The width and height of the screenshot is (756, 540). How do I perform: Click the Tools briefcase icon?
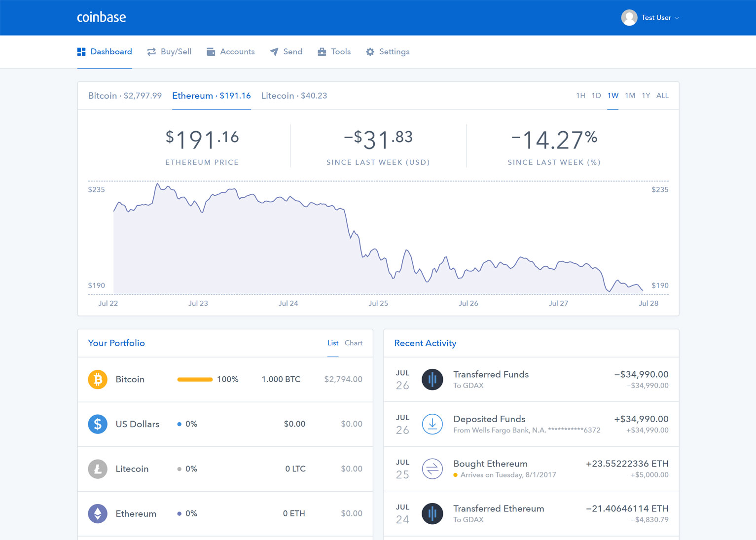[322, 52]
